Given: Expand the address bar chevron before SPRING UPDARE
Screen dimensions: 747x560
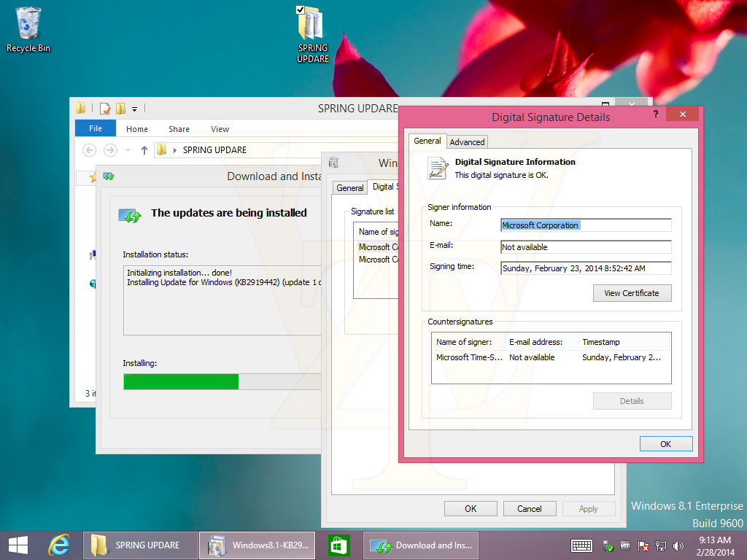Looking at the screenshot, I should 175,150.
